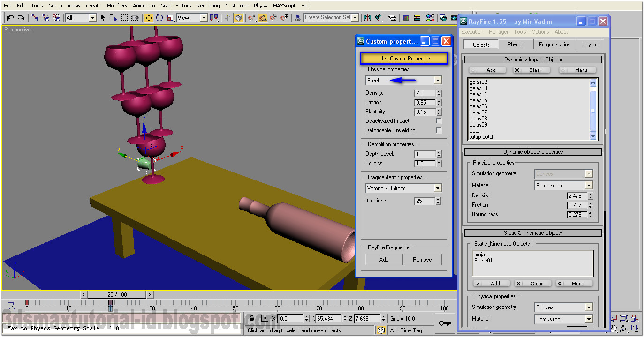Toggle the selection lock padlock icon
Screen dimensions: 644x337
[x=252, y=318]
